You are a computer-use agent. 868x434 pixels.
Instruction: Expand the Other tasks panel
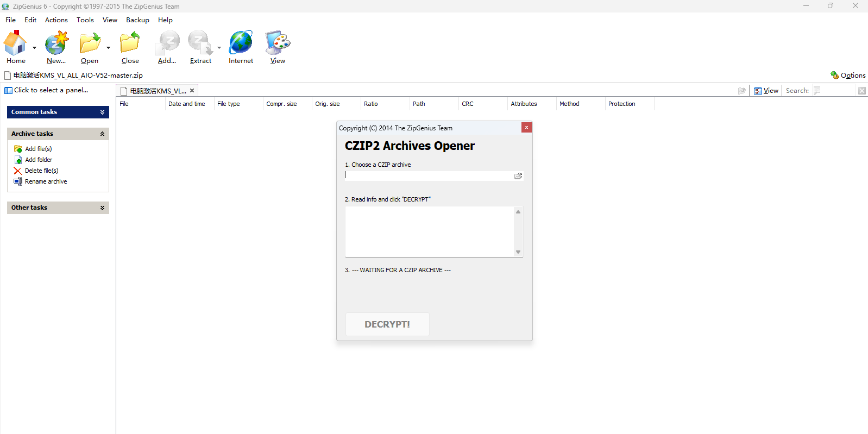pos(102,207)
